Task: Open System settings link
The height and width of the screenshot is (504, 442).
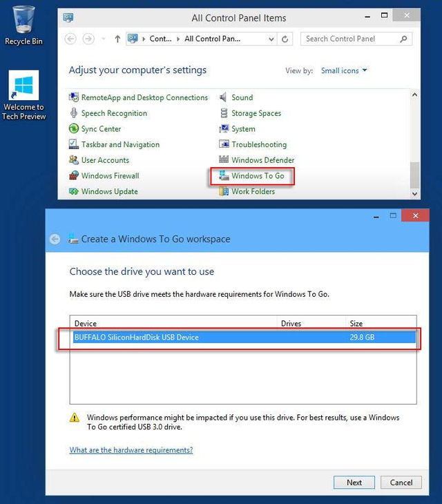Action: 244,129
